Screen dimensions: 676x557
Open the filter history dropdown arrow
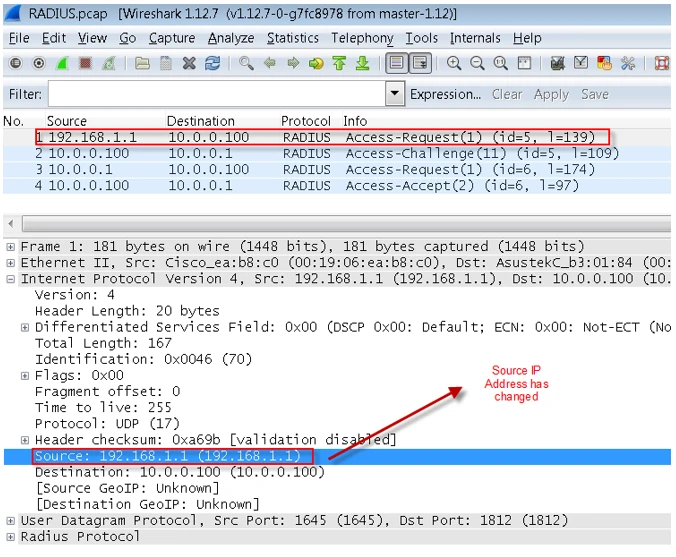pyautogui.click(x=394, y=95)
